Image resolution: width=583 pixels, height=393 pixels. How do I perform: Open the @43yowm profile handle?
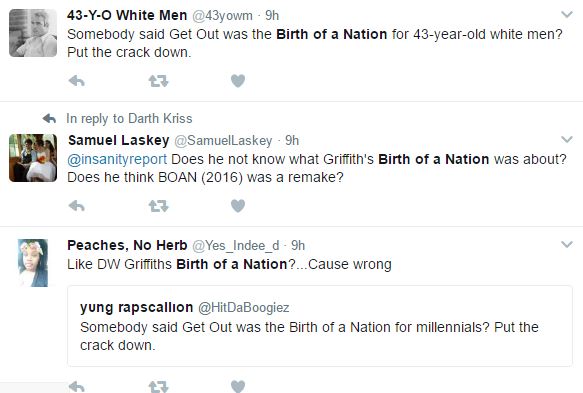tap(222, 15)
